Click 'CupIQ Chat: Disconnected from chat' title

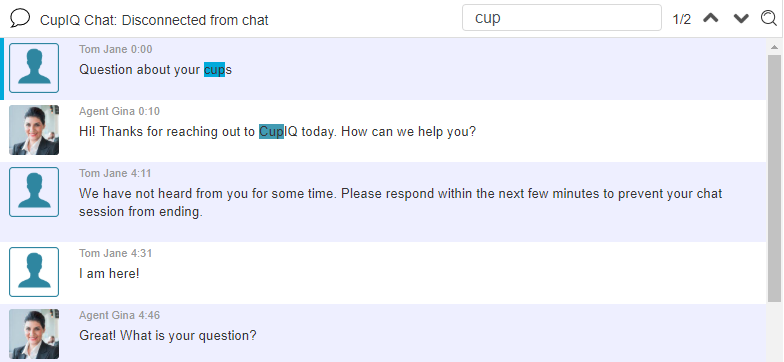coord(154,20)
